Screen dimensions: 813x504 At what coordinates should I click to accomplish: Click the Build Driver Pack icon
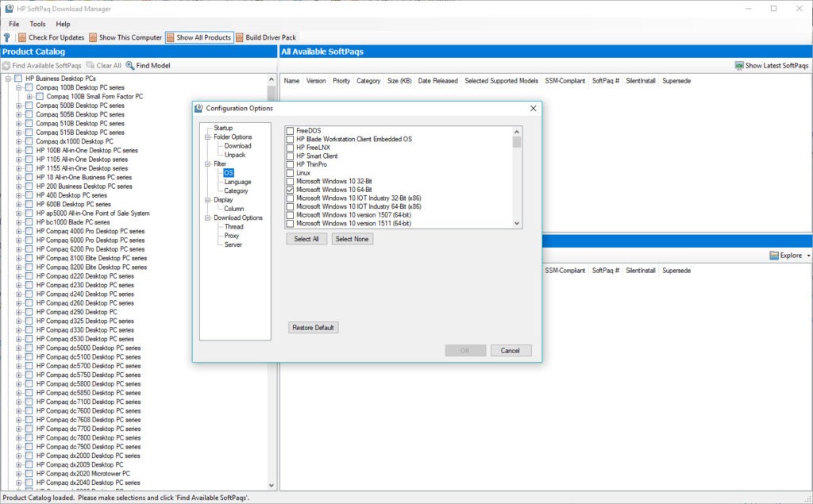pyautogui.click(x=240, y=37)
